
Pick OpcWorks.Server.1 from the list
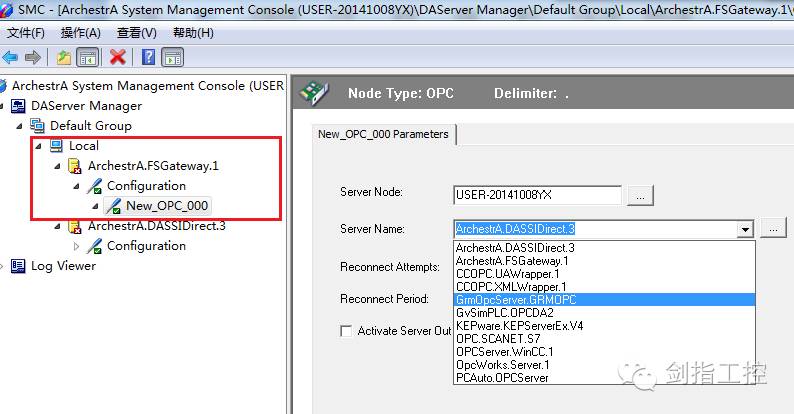click(x=604, y=365)
